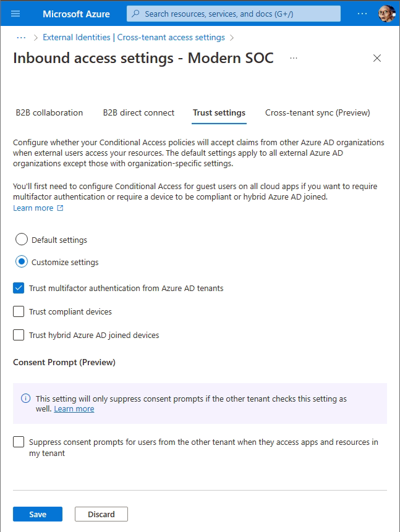This screenshot has height=532, width=400.
Task: Close the Inbound access settings pane
Action: pyautogui.click(x=377, y=59)
